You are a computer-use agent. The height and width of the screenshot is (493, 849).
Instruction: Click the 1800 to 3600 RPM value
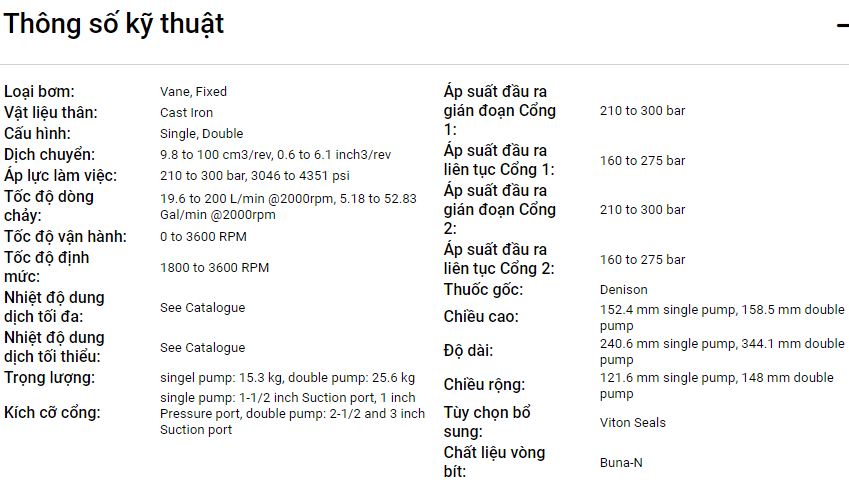click(x=214, y=268)
